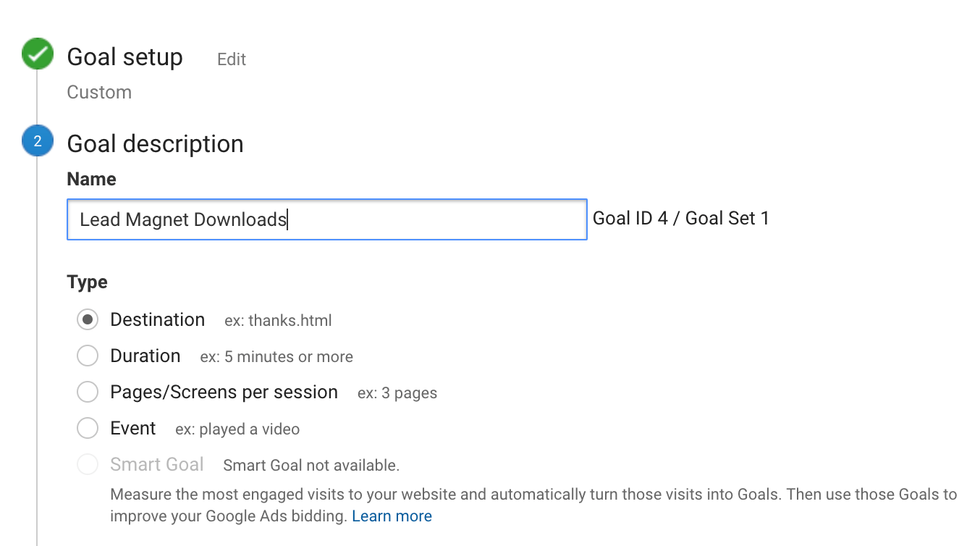Follow the Learn more link
The image size is (980, 546).
point(392,516)
